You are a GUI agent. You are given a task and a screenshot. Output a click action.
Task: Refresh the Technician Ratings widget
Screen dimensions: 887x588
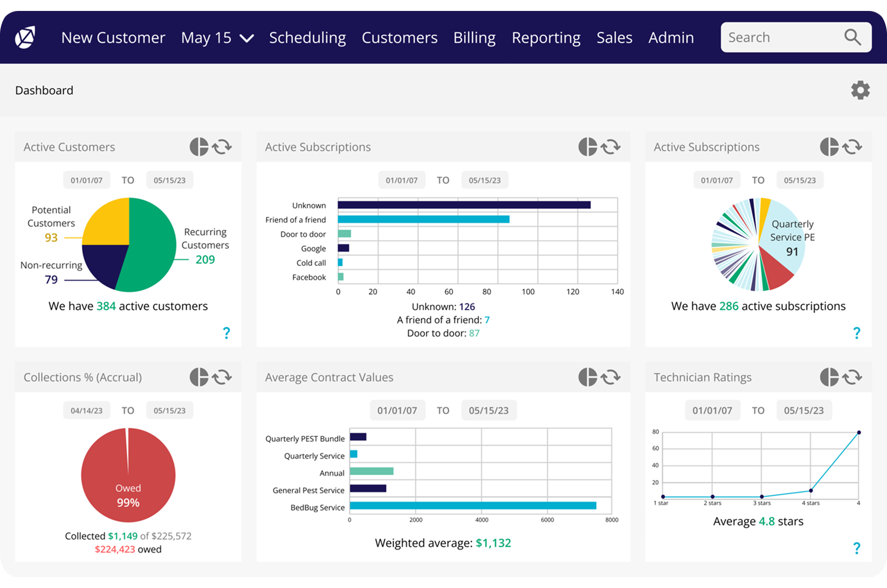coord(852,377)
